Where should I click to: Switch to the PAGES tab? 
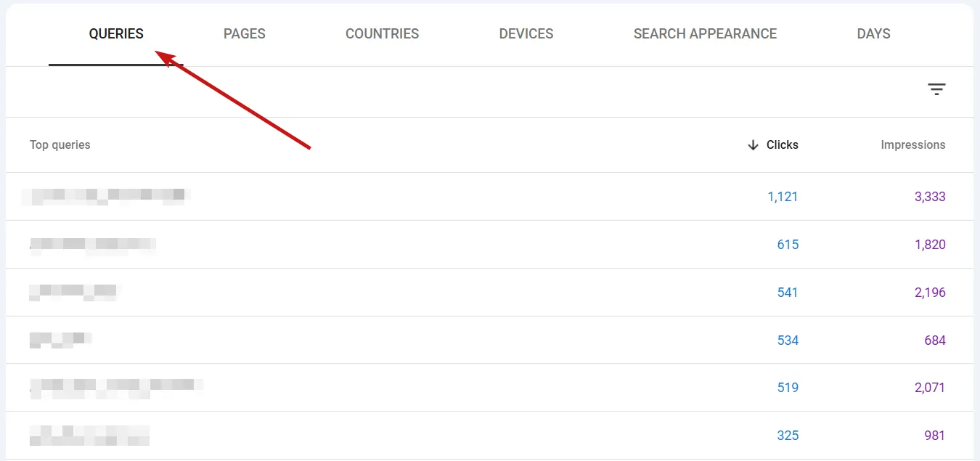(244, 33)
